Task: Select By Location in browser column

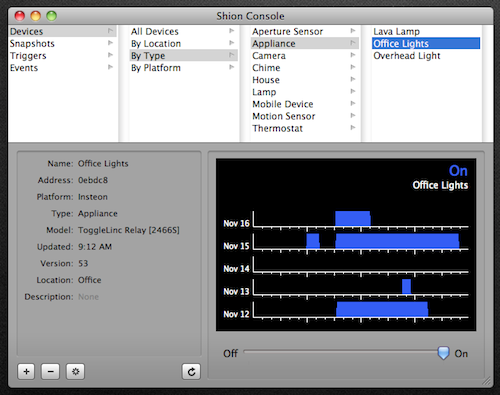Action: pos(156,44)
